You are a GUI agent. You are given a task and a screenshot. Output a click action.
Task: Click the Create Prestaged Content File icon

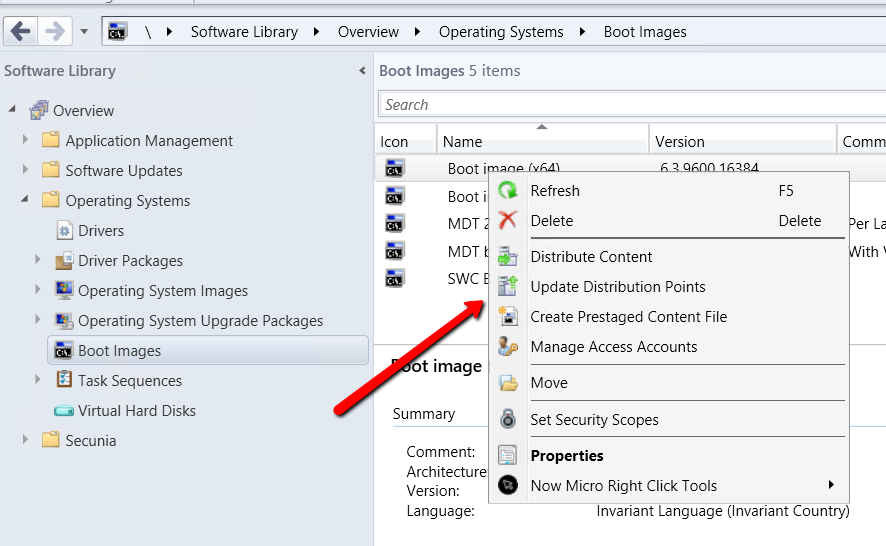point(508,317)
